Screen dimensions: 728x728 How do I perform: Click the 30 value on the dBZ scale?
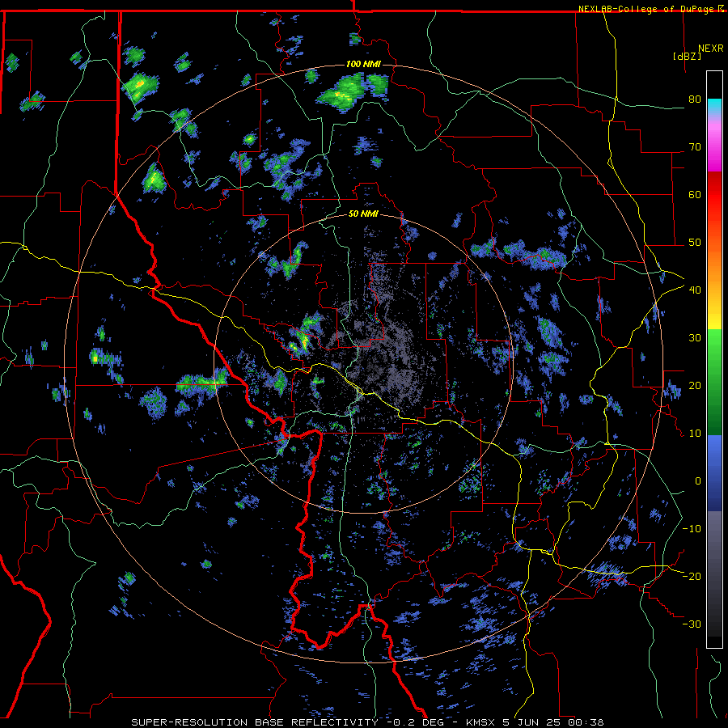[x=695, y=338]
